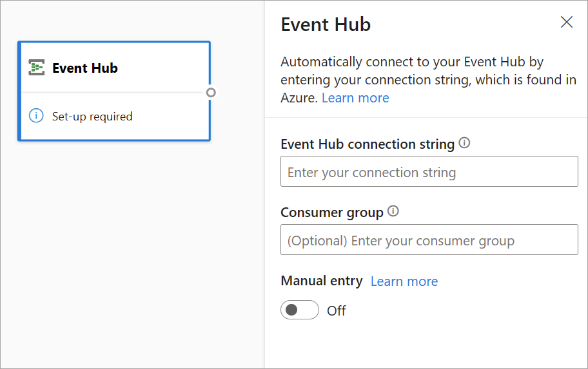The height and width of the screenshot is (369, 588).
Task: Click the Set-up required info icon
Action: click(x=36, y=117)
